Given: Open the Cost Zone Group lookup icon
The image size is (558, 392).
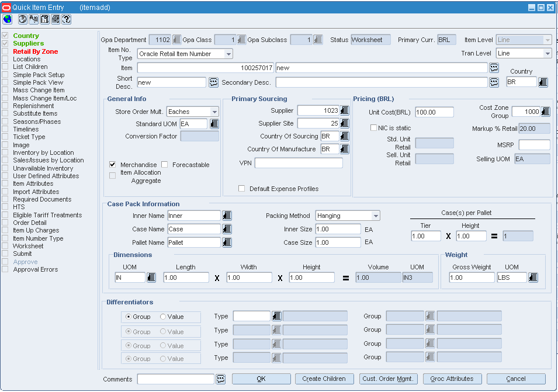Looking at the screenshot, I should tap(546, 112).
